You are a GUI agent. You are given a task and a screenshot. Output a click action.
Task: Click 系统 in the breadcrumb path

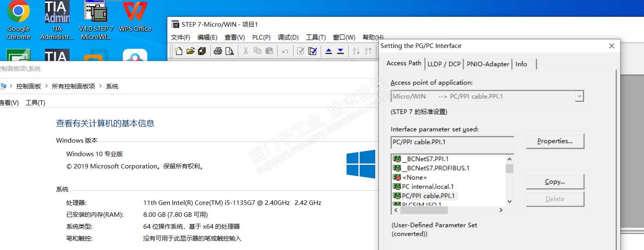[112, 86]
